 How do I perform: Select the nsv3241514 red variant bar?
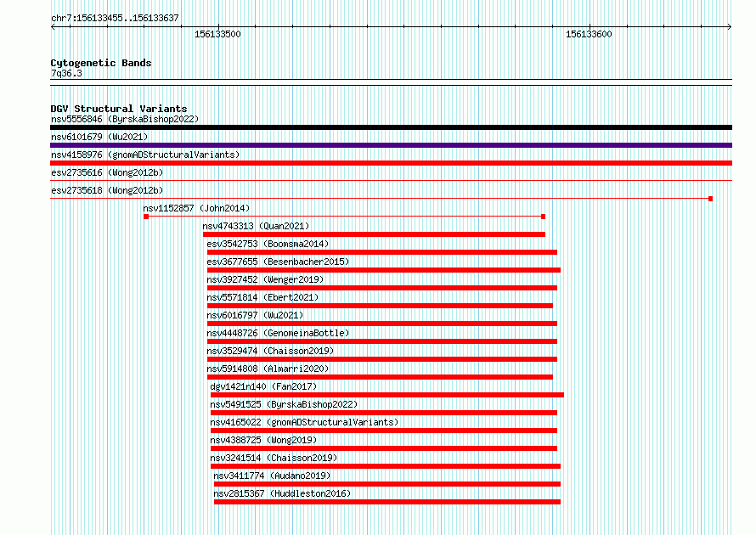tap(386, 466)
